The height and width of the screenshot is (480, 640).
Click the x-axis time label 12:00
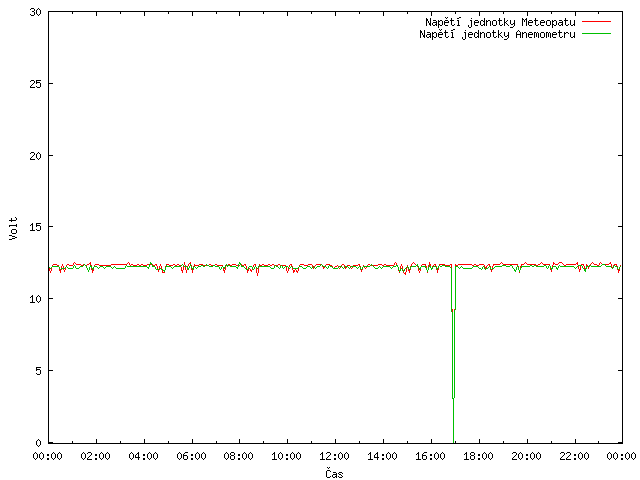click(335, 456)
